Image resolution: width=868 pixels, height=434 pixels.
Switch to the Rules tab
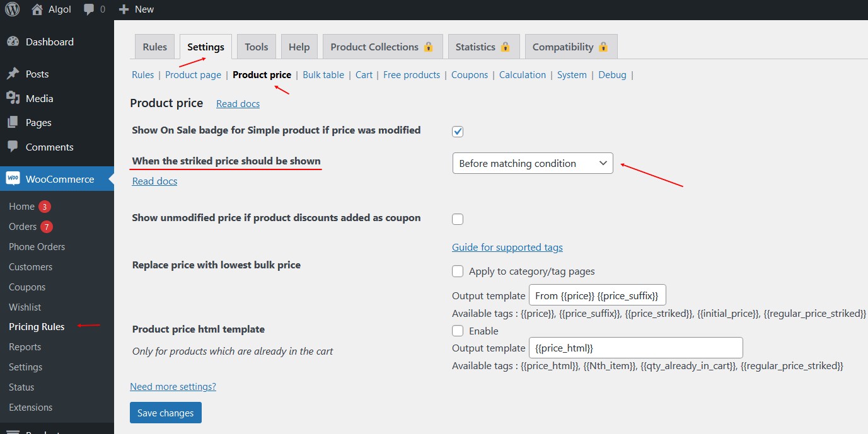155,47
